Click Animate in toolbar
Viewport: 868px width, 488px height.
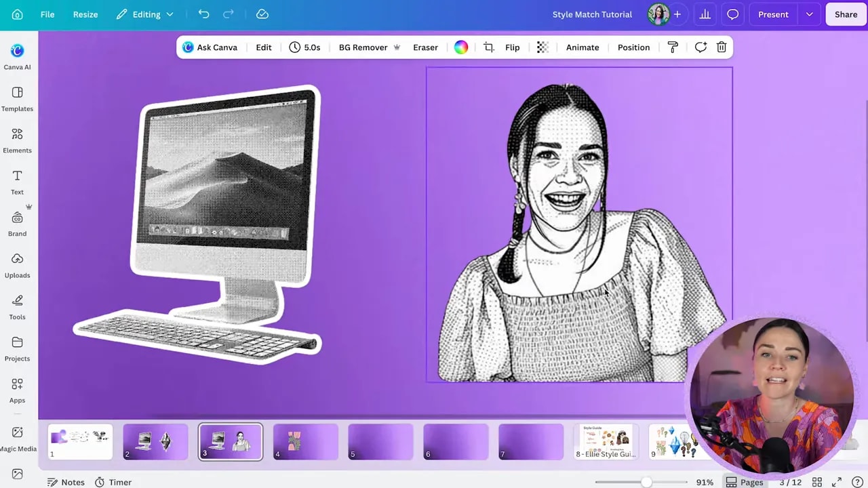pyautogui.click(x=583, y=47)
